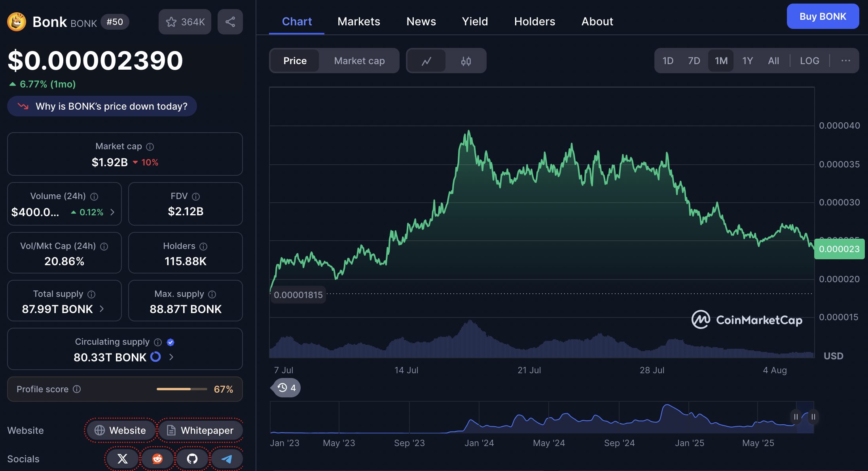This screenshot has width=868, height=471.
Task: Switch chart to candlestick view
Action: (466, 61)
